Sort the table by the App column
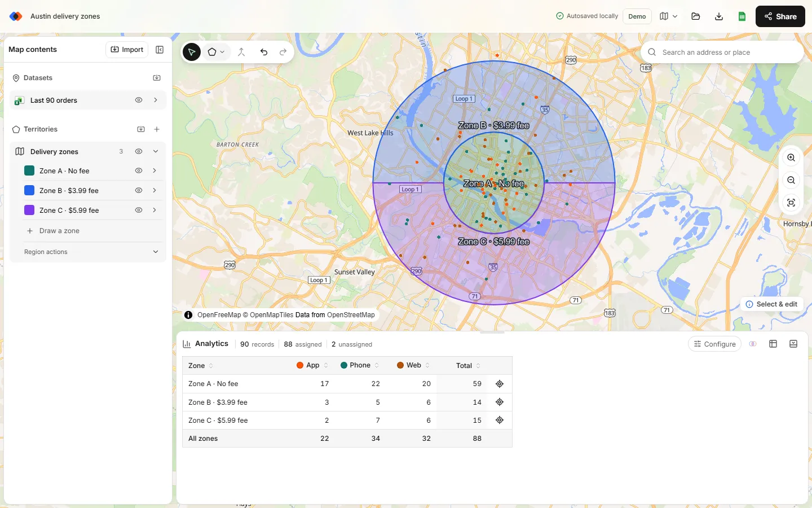Screen dimensions: 812x508 tap(312, 366)
